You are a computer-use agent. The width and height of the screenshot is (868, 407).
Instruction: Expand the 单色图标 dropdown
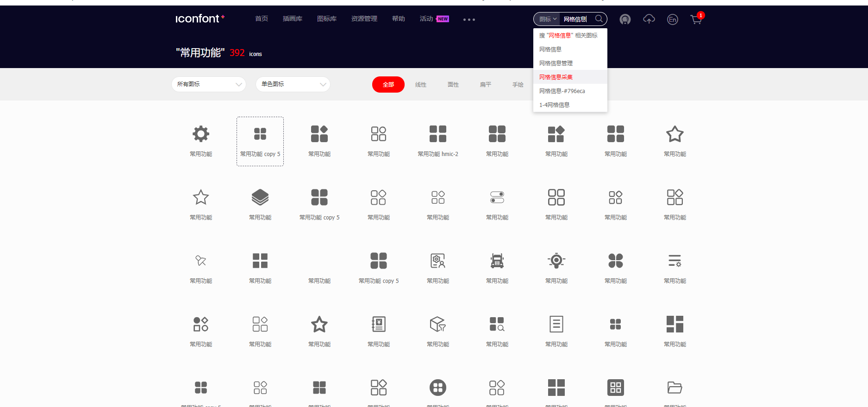tap(293, 84)
